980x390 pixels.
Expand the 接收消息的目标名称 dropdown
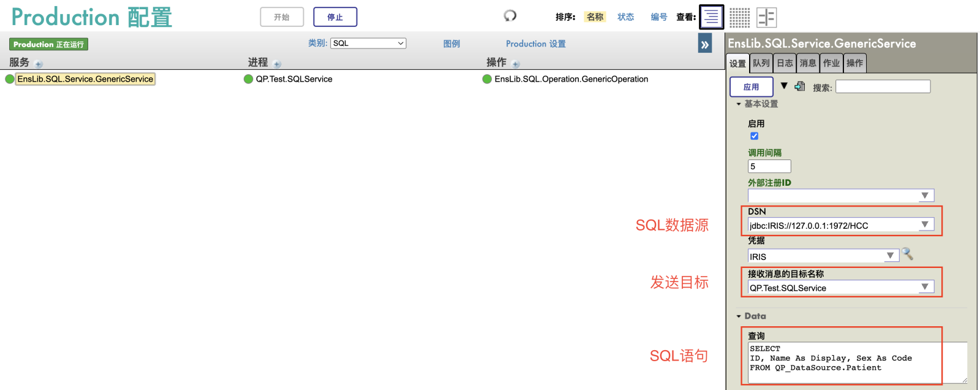[x=925, y=287]
